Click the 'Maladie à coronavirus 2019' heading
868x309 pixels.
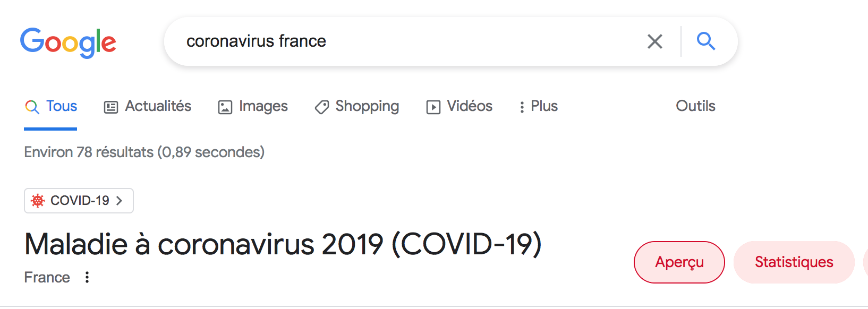tap(283, 244)
